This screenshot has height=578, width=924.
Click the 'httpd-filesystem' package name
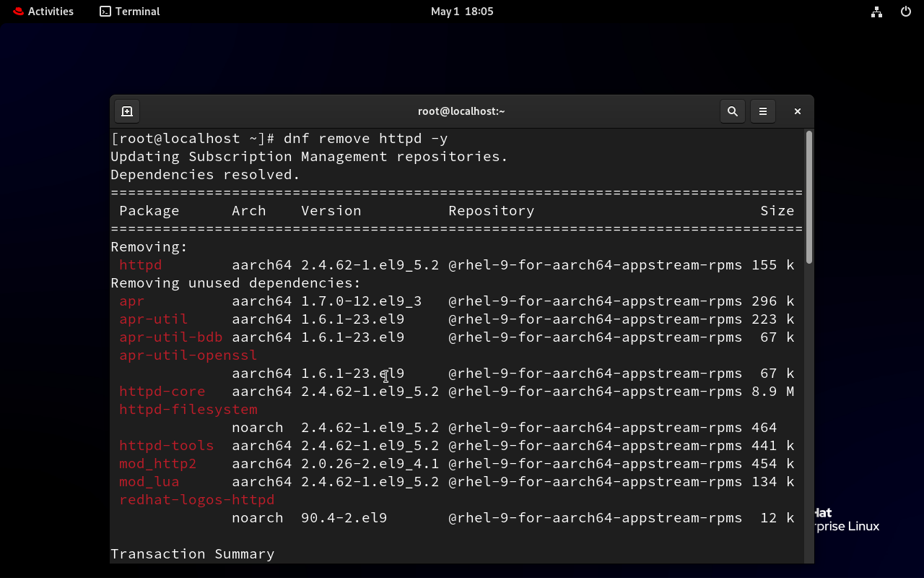click(188, 410)
